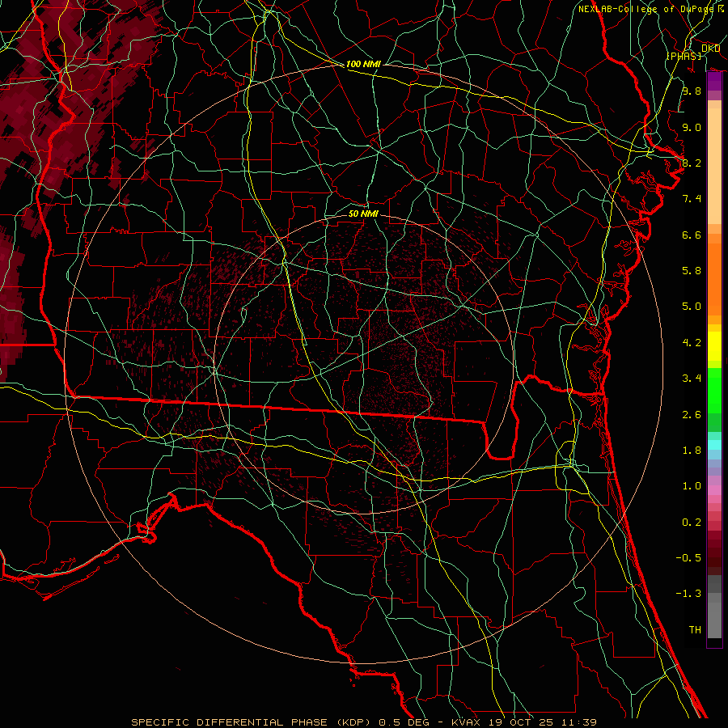
Task: Pick the light peach band of the color bar
Action: 714,166
